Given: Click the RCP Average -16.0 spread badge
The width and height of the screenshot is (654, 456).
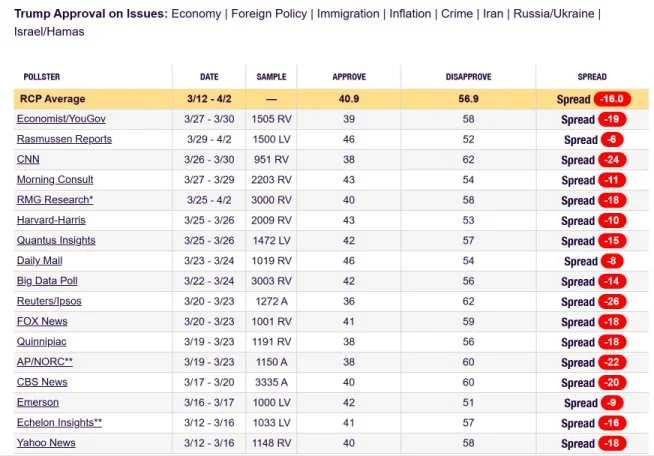Looking at the screenshot, I should pyautogui.click(x=612, y=99).
